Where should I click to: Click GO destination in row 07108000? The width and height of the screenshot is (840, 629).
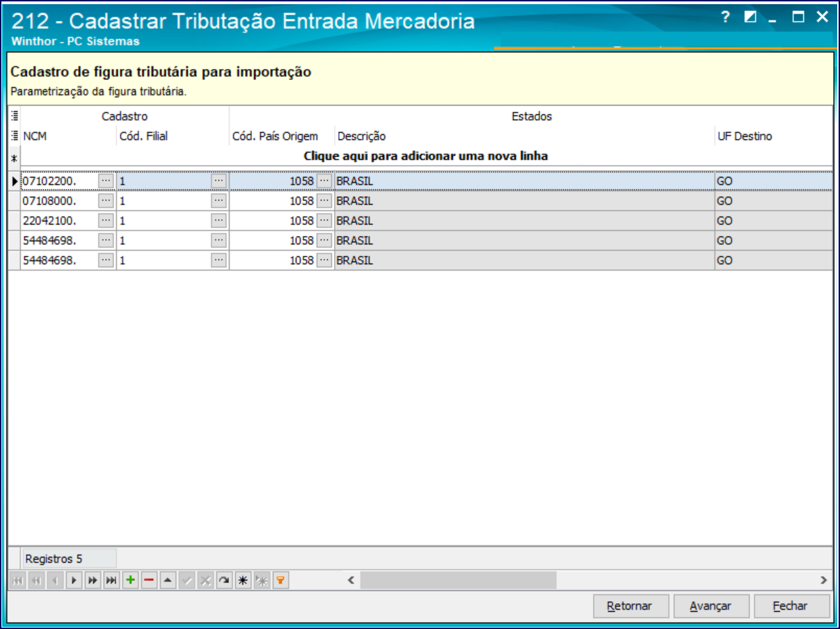724,201
